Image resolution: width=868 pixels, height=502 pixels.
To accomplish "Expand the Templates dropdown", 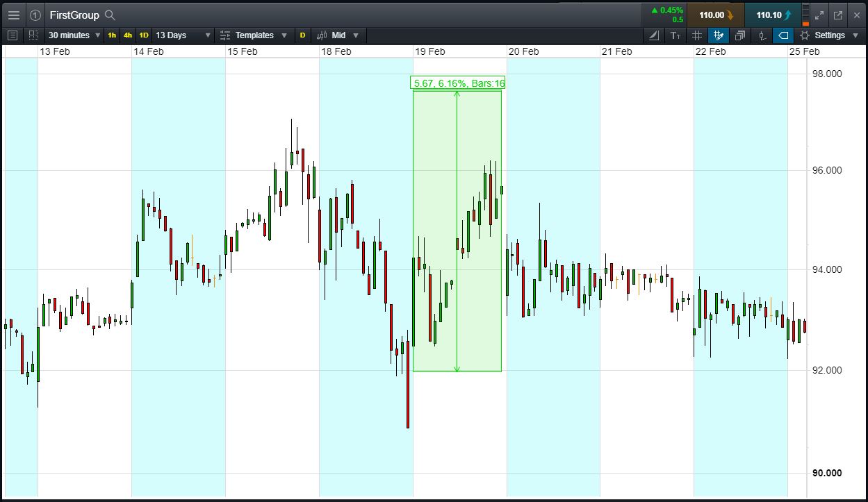I will tap(254, 35).
